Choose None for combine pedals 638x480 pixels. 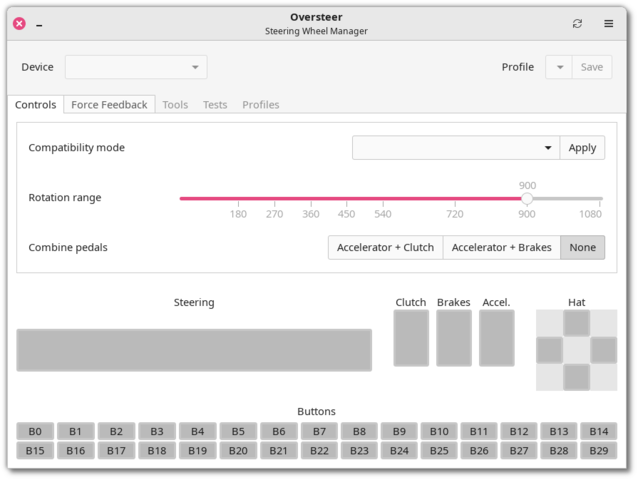[x=582, y=247]
